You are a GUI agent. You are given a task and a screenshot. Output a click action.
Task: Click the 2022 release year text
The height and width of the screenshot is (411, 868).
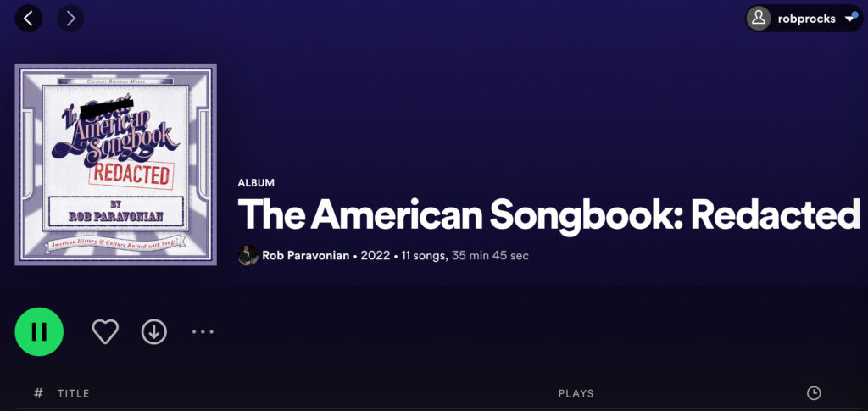pos(376,256)
